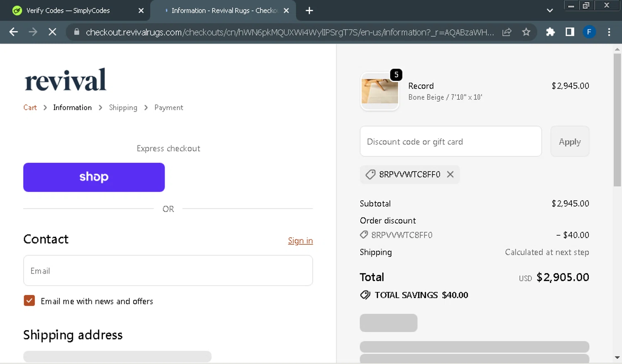
Task: Focus the Email input field
Action: tap(168, 270)
